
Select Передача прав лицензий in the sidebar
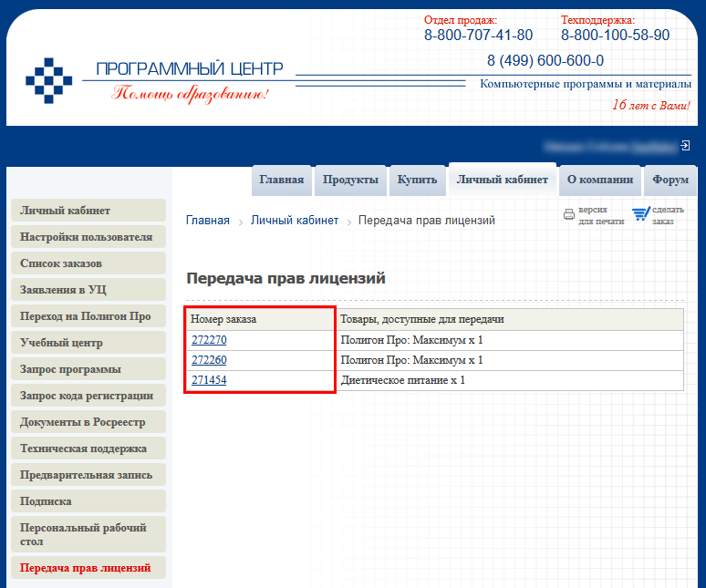pyautogui.click(x=88, y=568)
